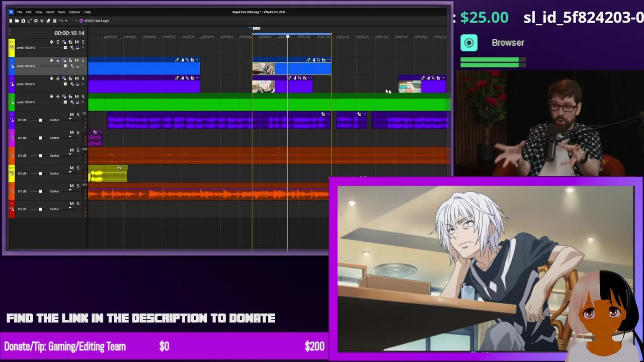Viewport: 644px width, 362px height.
Task: Create a new project from toolbar
Action: pyautogui.click(x=11, y=21)
